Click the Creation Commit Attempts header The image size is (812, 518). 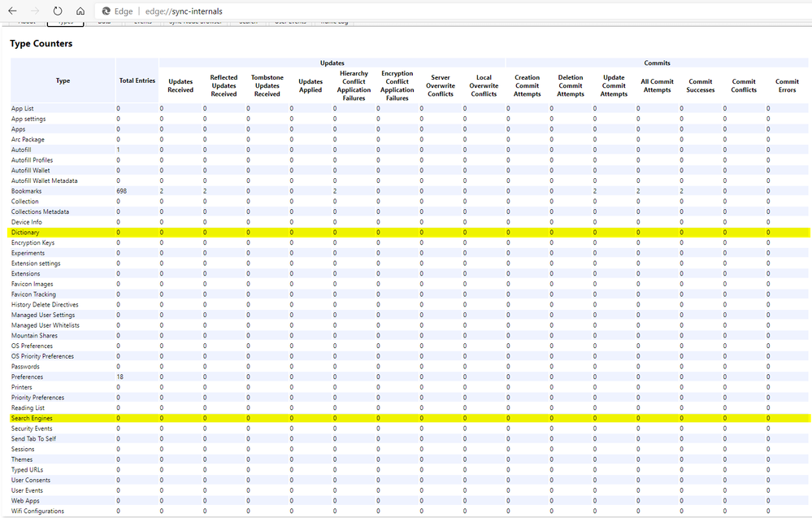528,85
